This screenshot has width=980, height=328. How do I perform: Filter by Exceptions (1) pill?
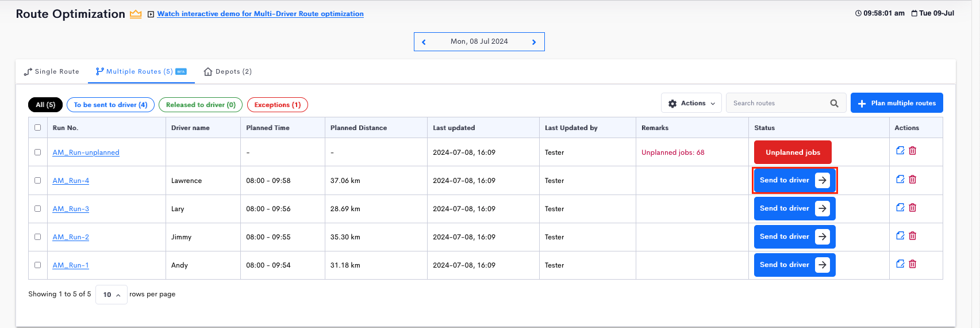pyautogui.click(x=278, y=105)
